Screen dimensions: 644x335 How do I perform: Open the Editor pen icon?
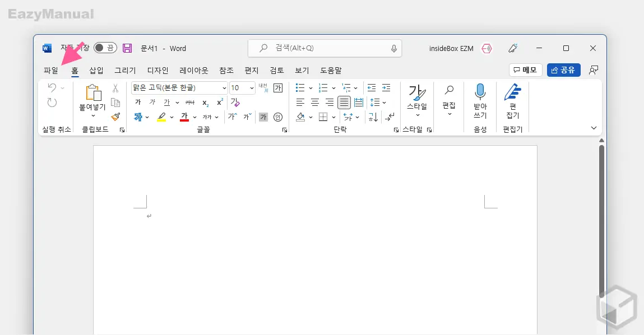(x=513, y=91)
